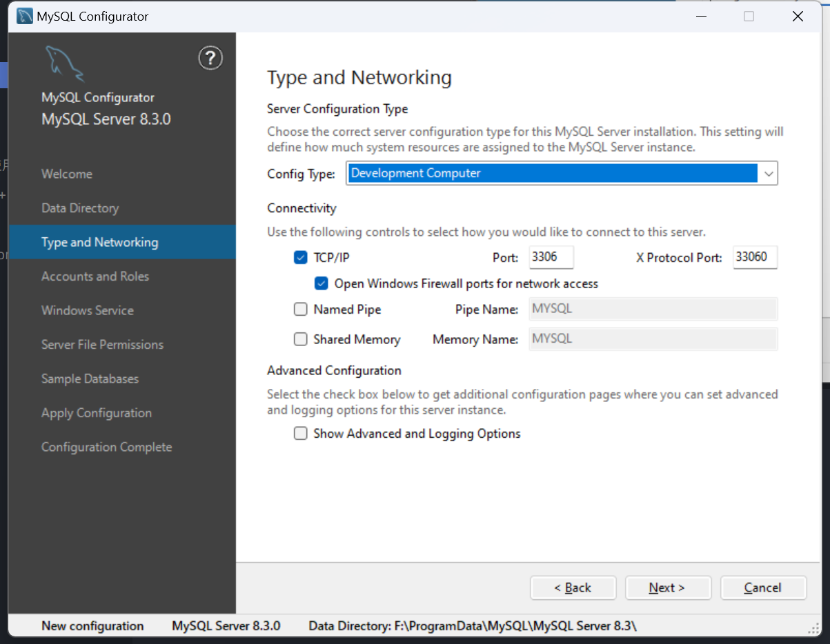Open the help question mark icon
This screenshot has height=644, width=830.
[210, 58]
